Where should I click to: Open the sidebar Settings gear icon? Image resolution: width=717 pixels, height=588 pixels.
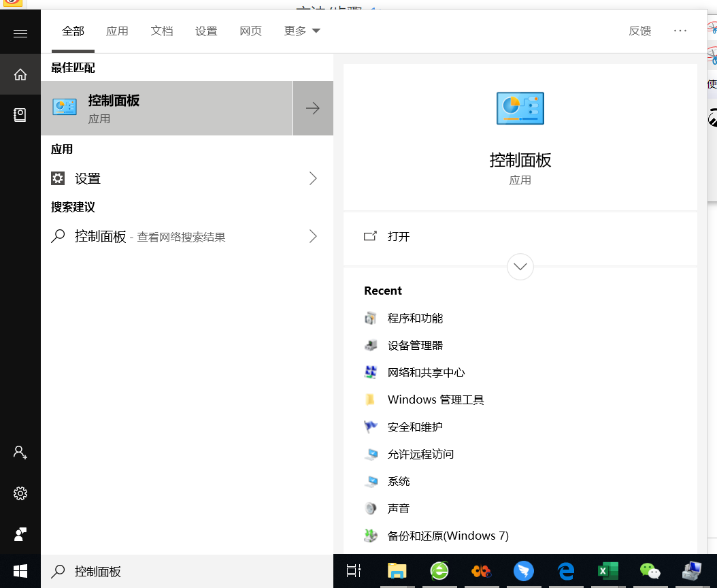click(20, 493)
